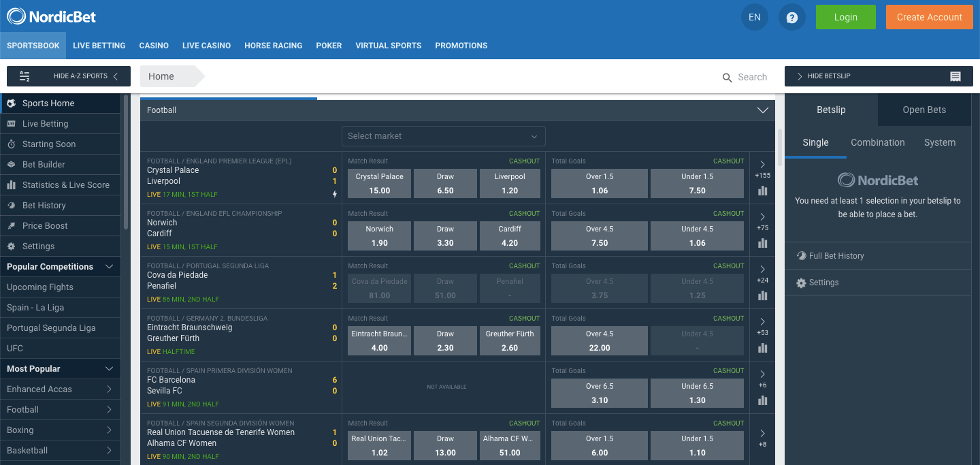This screenshot has height=465, width=980.
Task: Open the Live Betting top menu
Action: pos(99,46)
